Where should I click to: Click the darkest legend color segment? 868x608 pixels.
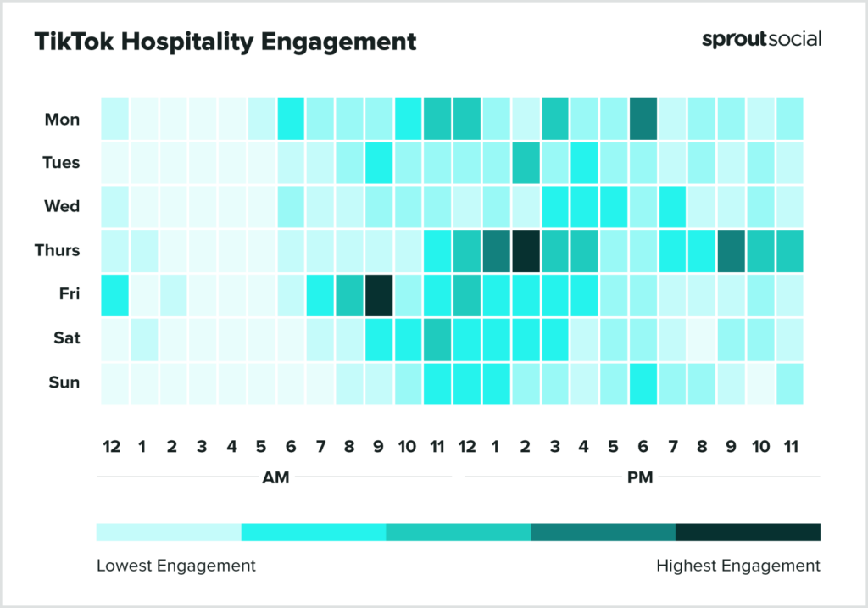coord(748,533)
